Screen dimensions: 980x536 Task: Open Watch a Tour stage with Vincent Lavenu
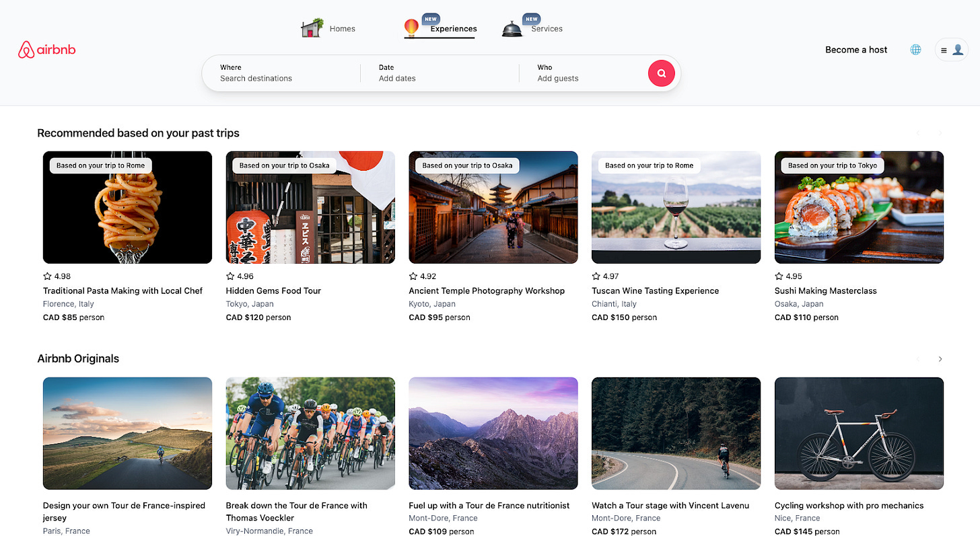670,506
